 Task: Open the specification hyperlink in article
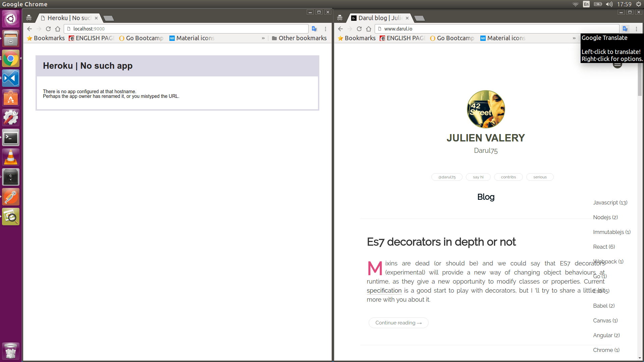(x=384, y=291)
